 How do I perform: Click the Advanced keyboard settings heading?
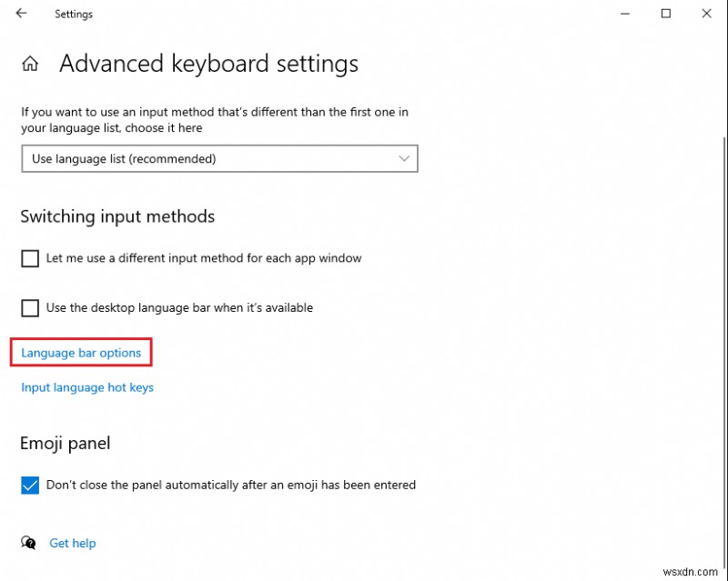pos(207,64)
